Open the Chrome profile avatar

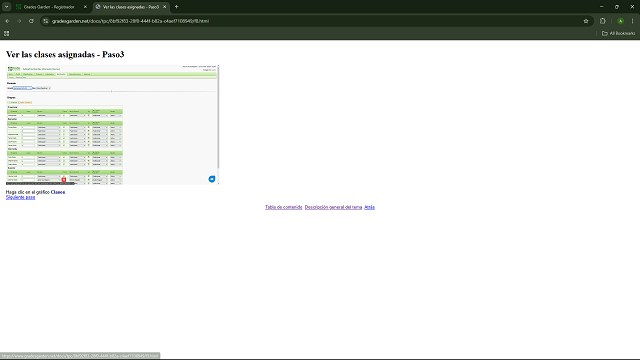point(620,21)
